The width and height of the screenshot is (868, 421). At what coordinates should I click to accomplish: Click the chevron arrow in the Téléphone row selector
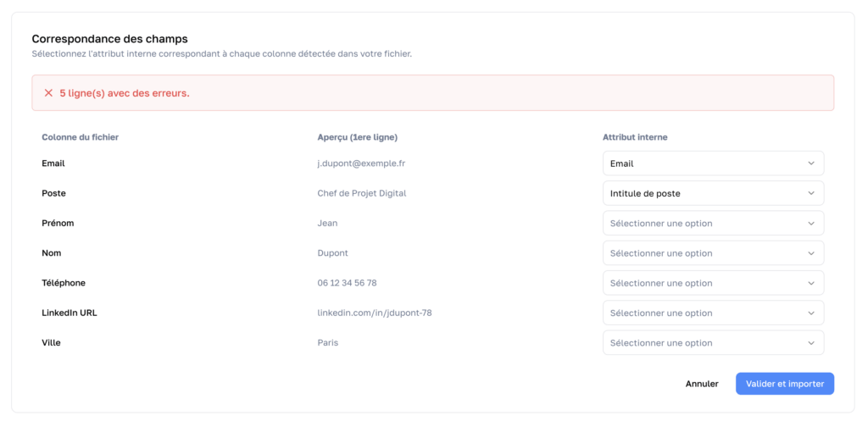(811, 283)
